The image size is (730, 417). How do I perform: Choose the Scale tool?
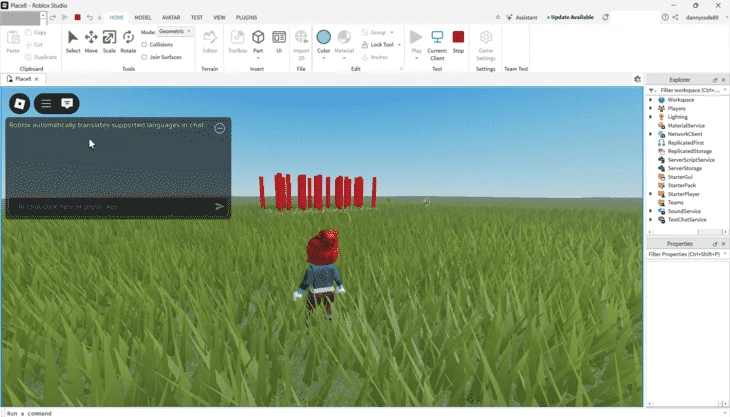[109, 41]
